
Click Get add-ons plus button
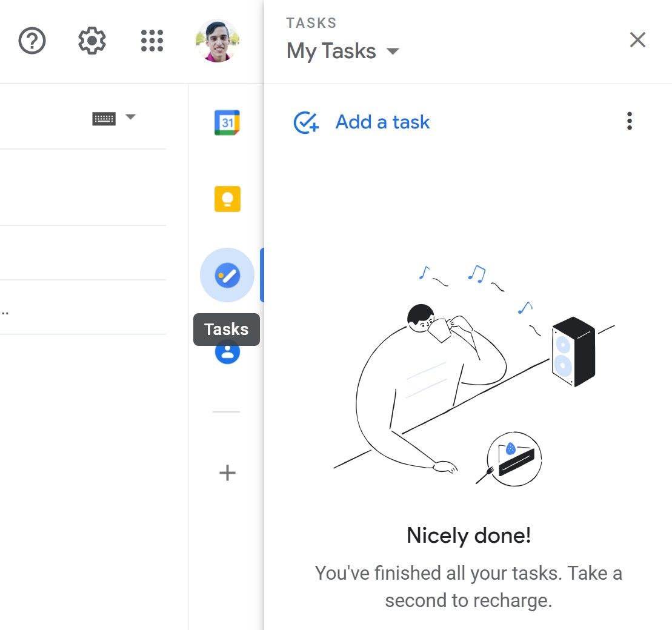[226, 473]
